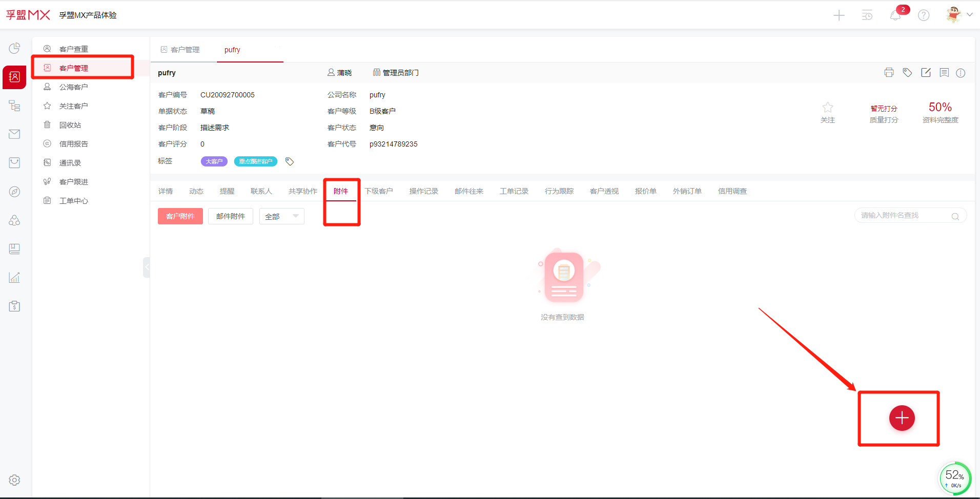Image resolution: width=980 pixels, height=499 pixels.
Task: Open the help question mark icon
Action: (x=924, y=15)
